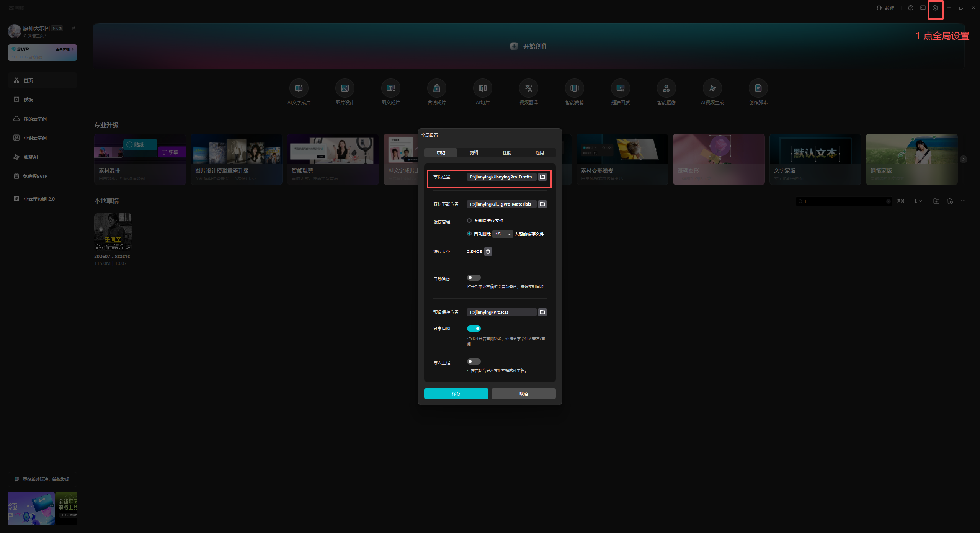Clear cache with trash icon beside 2.04GB
The image size is (980, 533).
(488, 252)
